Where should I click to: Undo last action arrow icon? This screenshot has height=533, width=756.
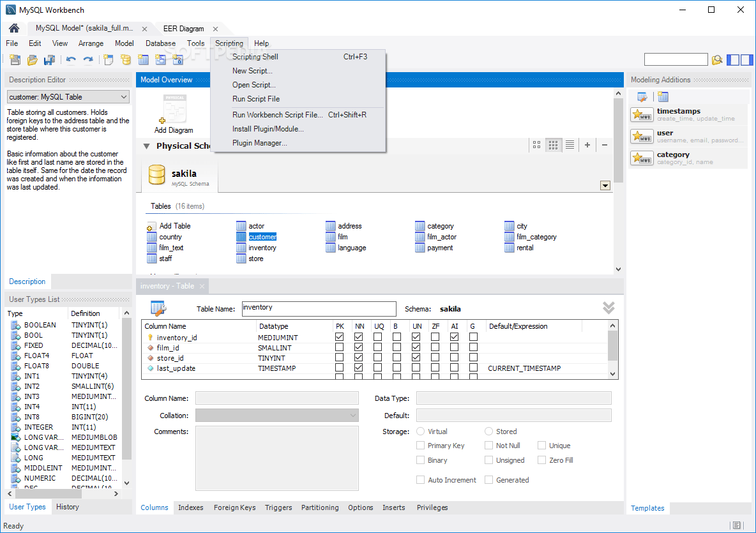pyautogui.click(x=71, y=60)
